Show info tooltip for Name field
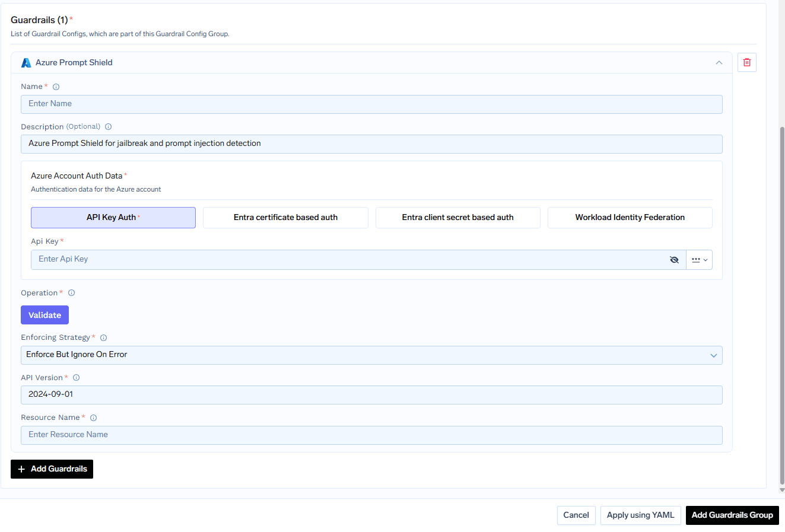 coord(56,87)
